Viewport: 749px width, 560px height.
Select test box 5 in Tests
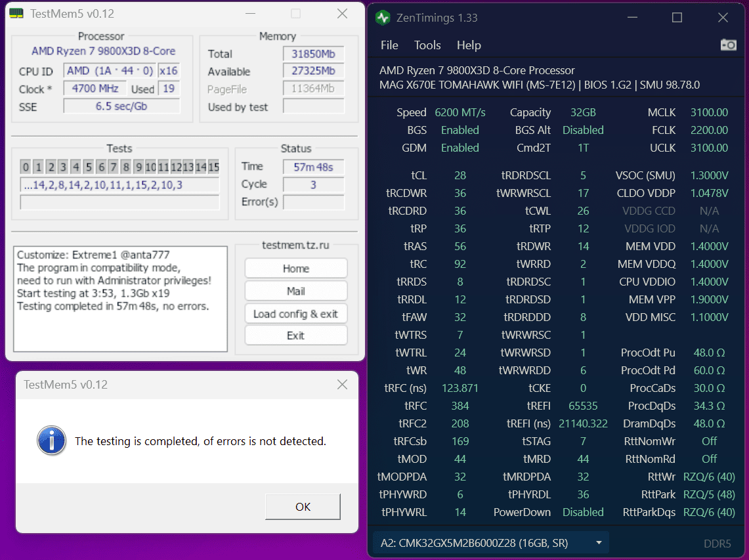click(89, 167)
